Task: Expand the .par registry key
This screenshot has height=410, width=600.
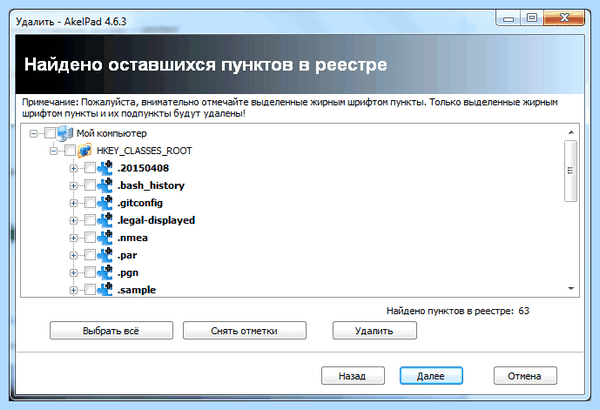Action: [73, 255]
